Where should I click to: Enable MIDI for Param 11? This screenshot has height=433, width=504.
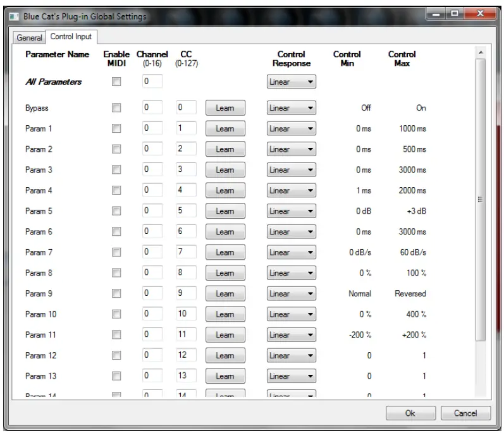[116, 335]
